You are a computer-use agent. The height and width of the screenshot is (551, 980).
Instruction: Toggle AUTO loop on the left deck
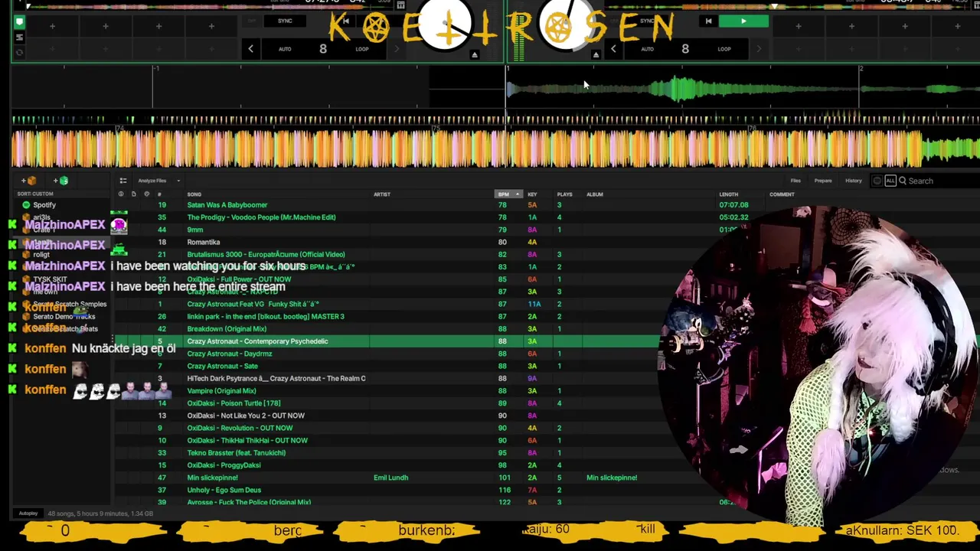(285, 49)
